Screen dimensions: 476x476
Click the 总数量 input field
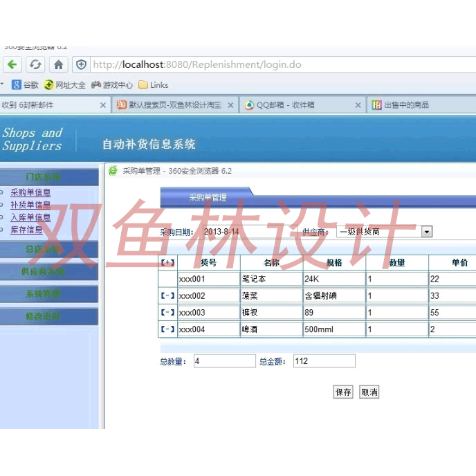pos(225,361)
